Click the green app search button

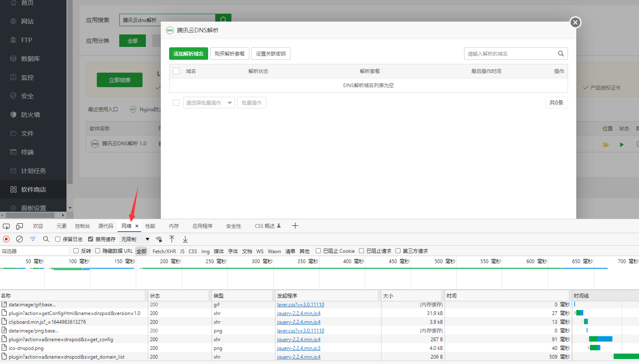pyautogui.click(x=223, y=20)
